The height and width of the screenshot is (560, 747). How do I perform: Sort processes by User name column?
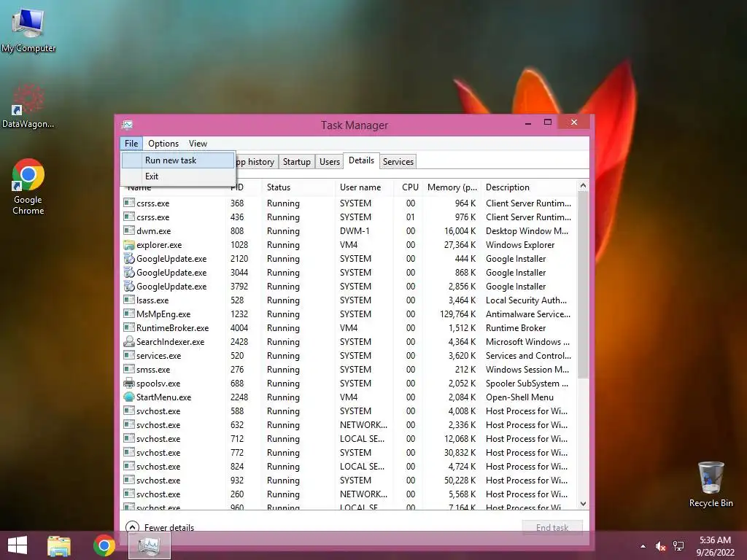click(x=364, y=187)
